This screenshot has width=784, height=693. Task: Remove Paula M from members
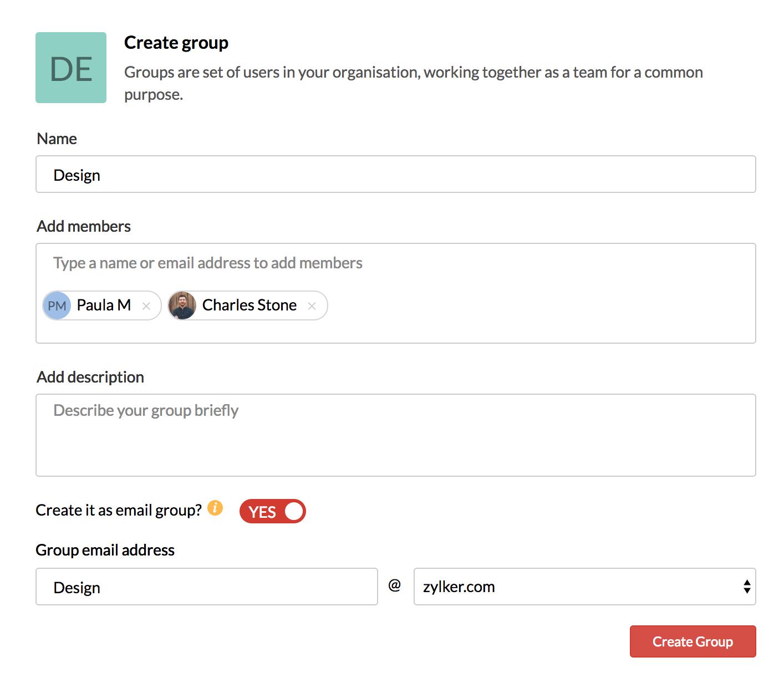coord(146,306)
